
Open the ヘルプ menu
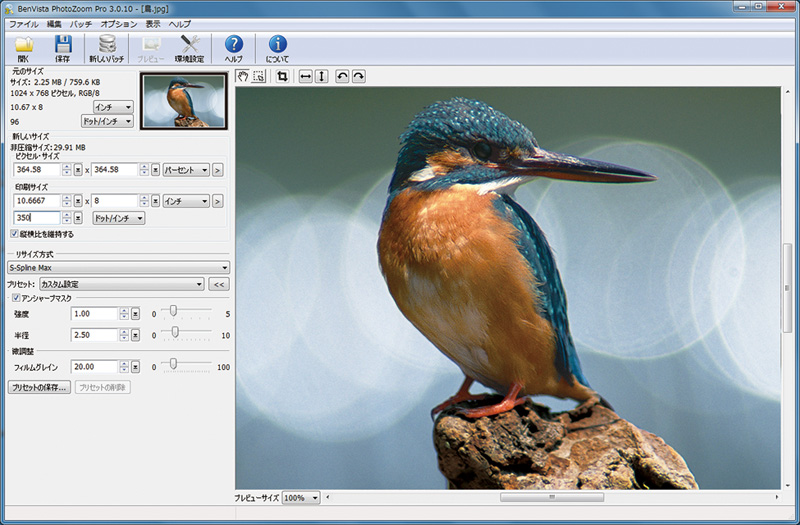coord(180,24)
